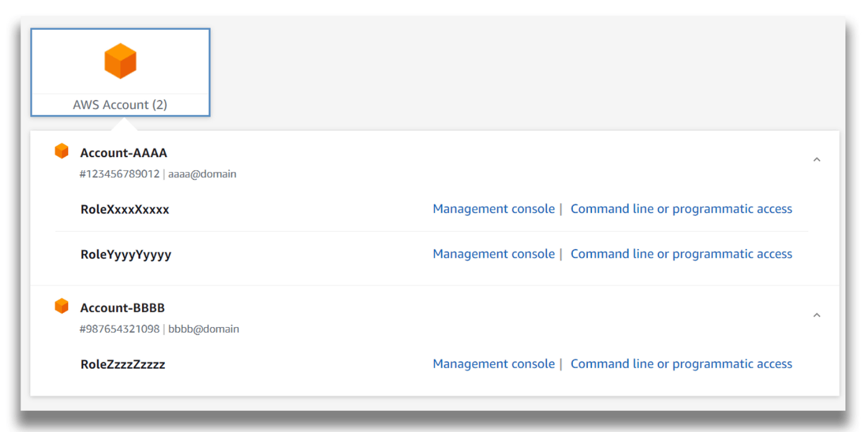Click account number #123456789012
The width and height of the screenshot is (868, 432).
click(119, 174)
